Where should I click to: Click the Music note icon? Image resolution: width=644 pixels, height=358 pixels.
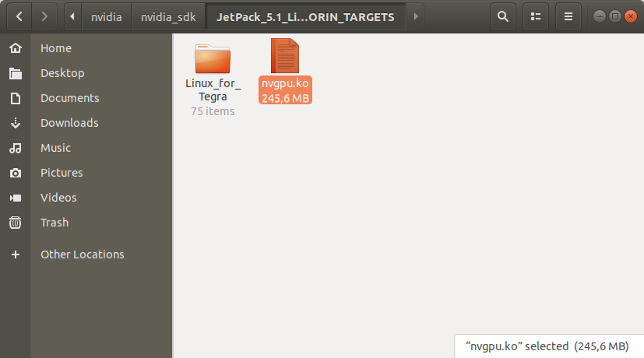point(16,148)
